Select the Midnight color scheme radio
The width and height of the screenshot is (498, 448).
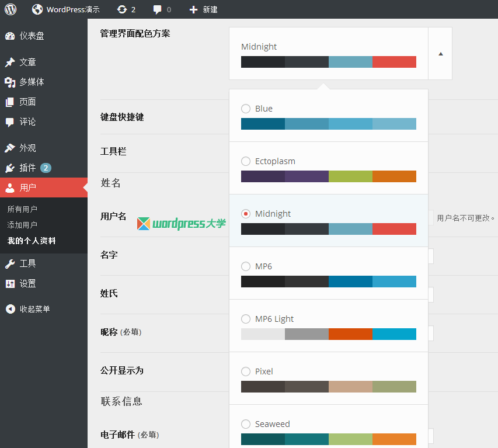[x=246, y=214]
